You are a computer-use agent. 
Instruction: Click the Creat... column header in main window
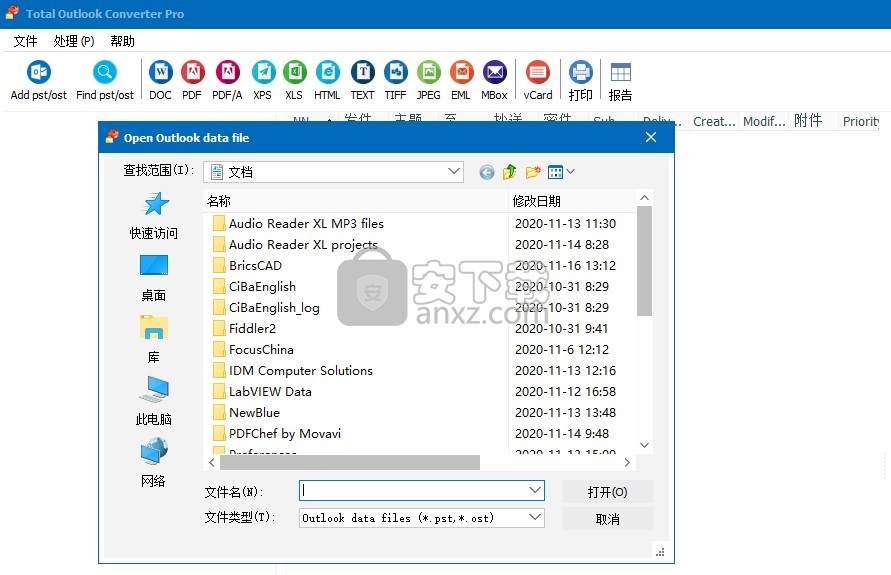point(714,121)
